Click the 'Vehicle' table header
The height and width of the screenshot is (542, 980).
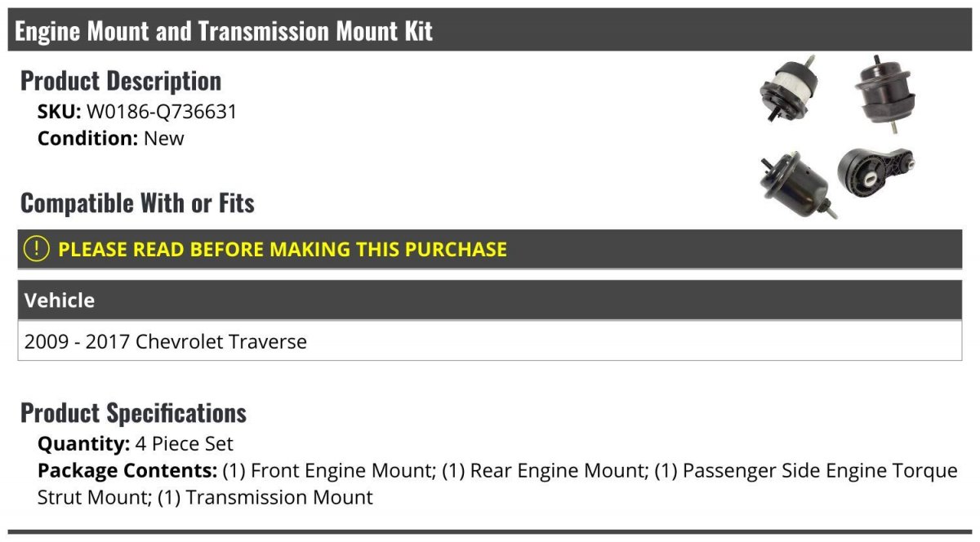pyautogui.click(x=60, y=300)
